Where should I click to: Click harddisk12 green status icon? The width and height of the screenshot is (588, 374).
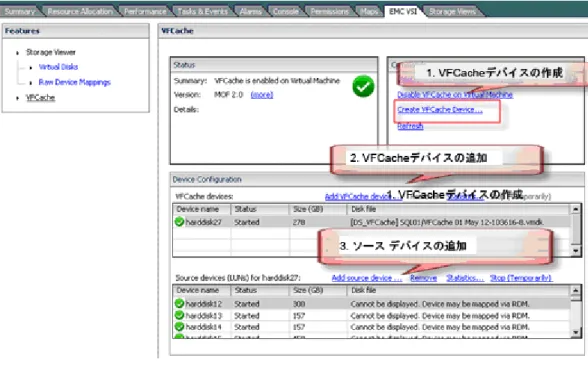pyautogui.click(x=179, y=303)
